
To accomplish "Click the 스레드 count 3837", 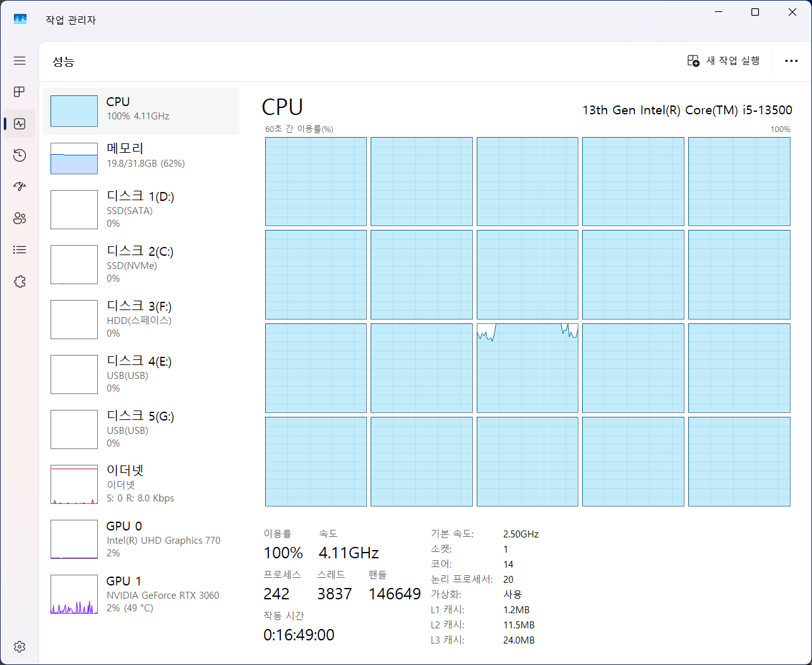I will (x=335, y=594).
